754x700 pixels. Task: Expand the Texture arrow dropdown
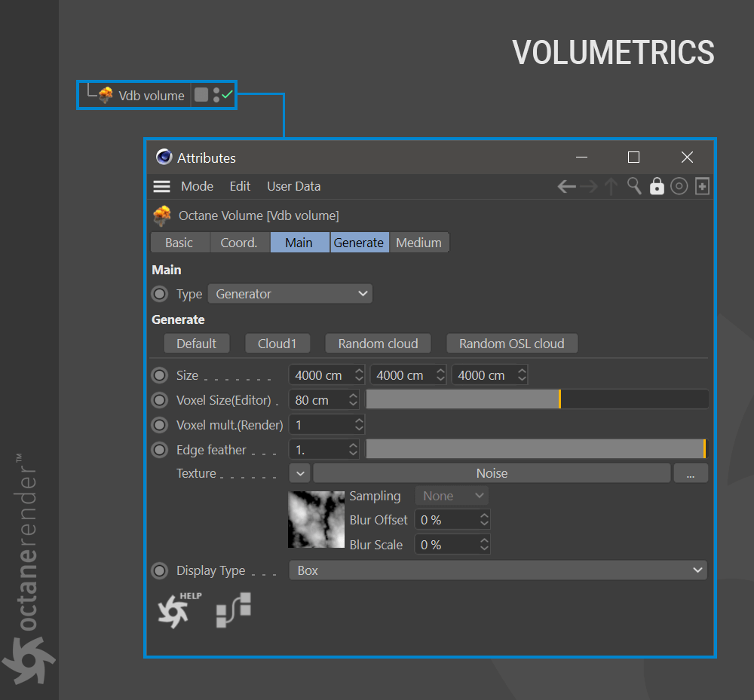300,473
